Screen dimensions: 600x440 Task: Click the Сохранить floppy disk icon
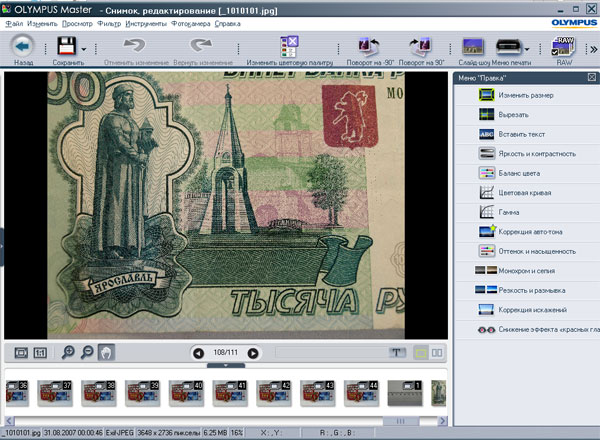click(x=67, y=46)
